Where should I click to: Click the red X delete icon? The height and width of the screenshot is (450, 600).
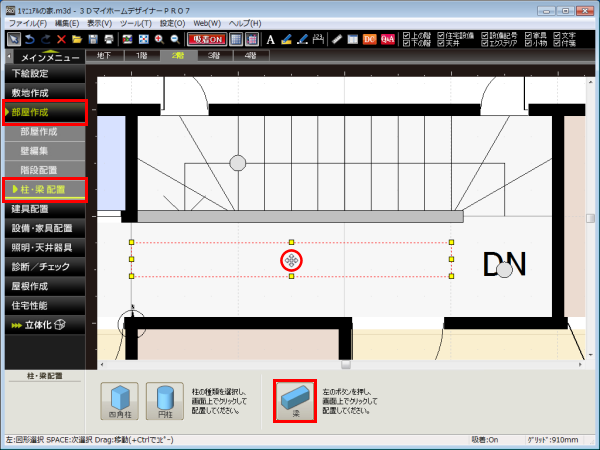coord(61,39)
